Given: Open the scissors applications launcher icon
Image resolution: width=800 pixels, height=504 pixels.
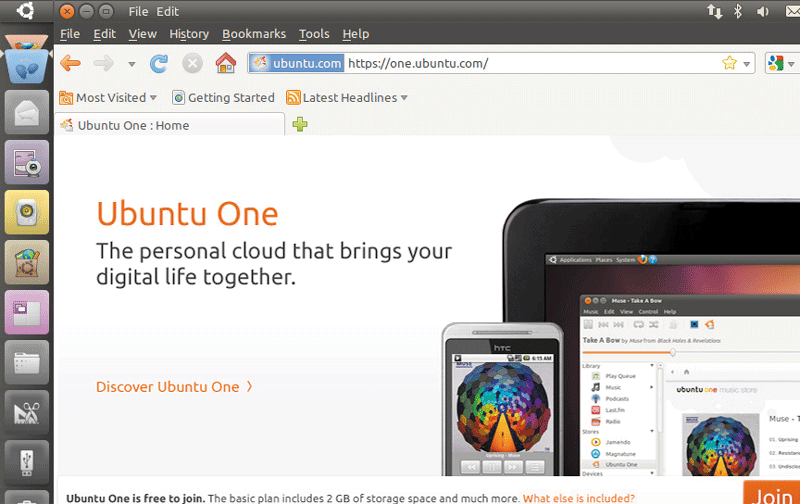Looking at the screenshot, I should [x=27, y=412].
